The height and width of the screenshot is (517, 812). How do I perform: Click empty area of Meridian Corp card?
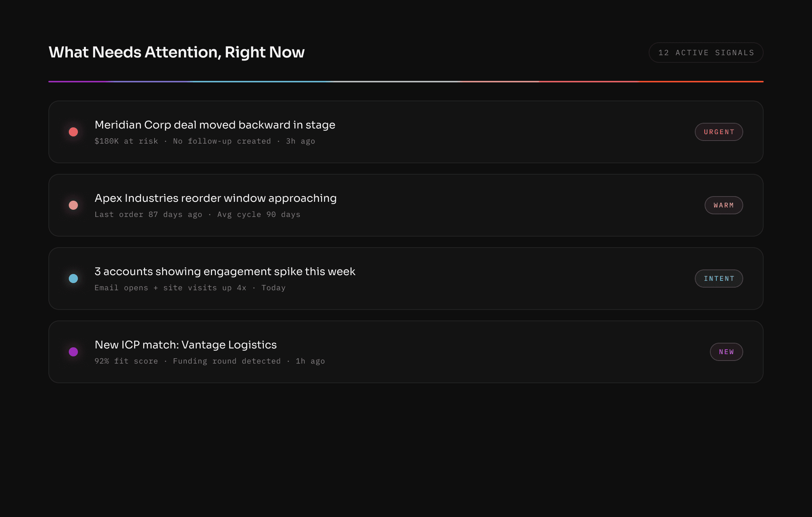[510, 132]
